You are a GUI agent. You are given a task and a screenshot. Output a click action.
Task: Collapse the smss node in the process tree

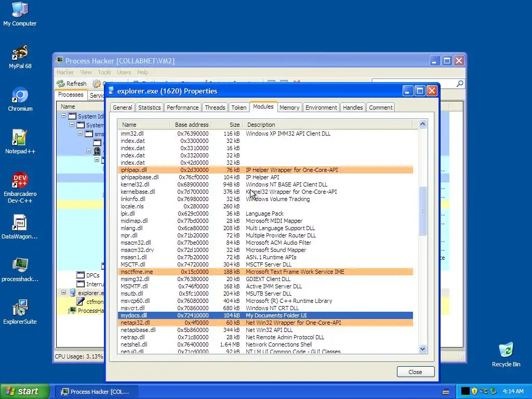81,134
